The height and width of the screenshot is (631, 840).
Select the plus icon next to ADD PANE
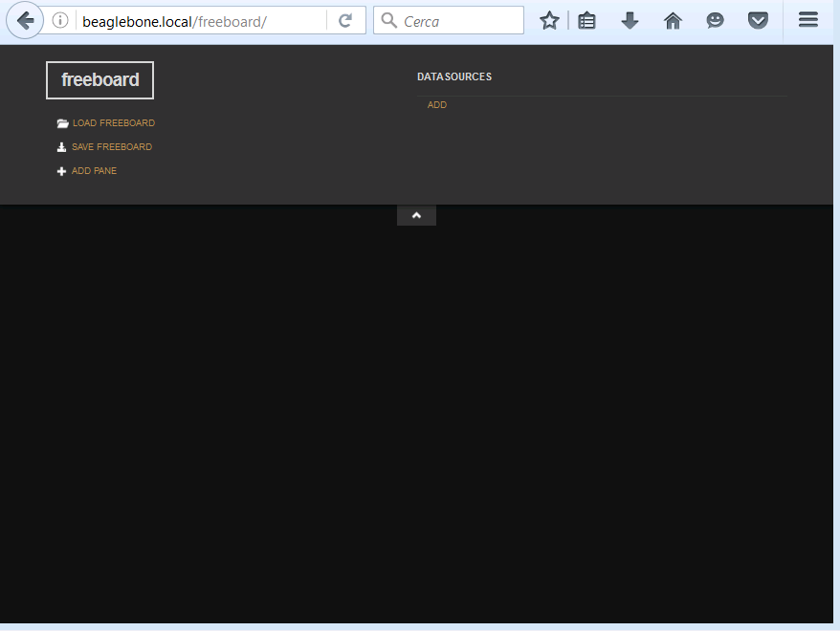61,170
